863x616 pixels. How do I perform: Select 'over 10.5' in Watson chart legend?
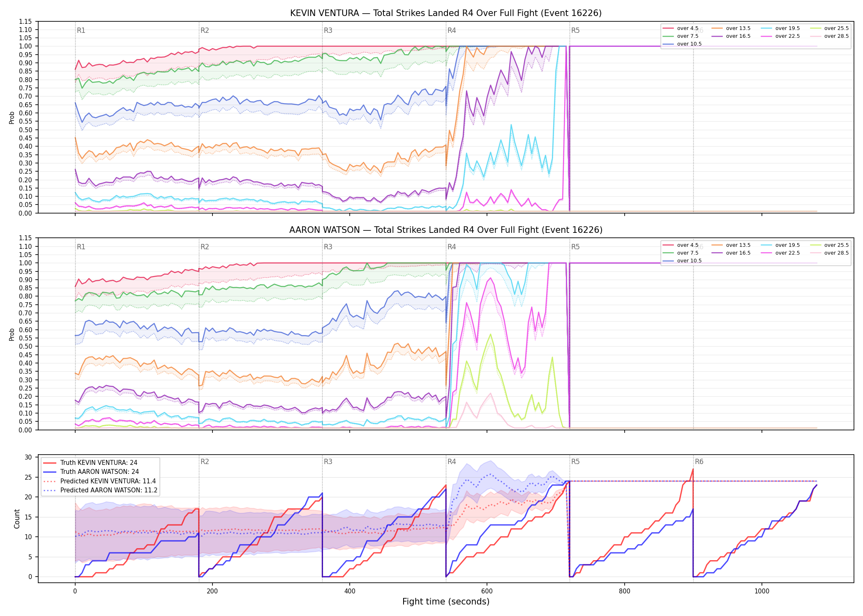point(689,261)
